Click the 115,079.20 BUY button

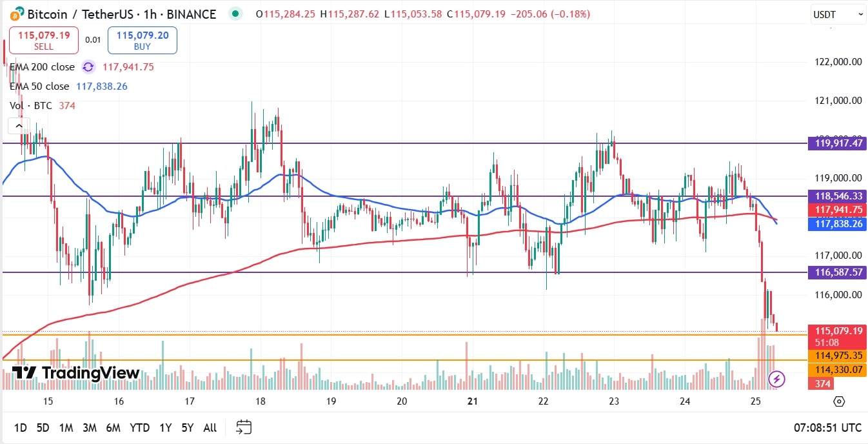142,40
